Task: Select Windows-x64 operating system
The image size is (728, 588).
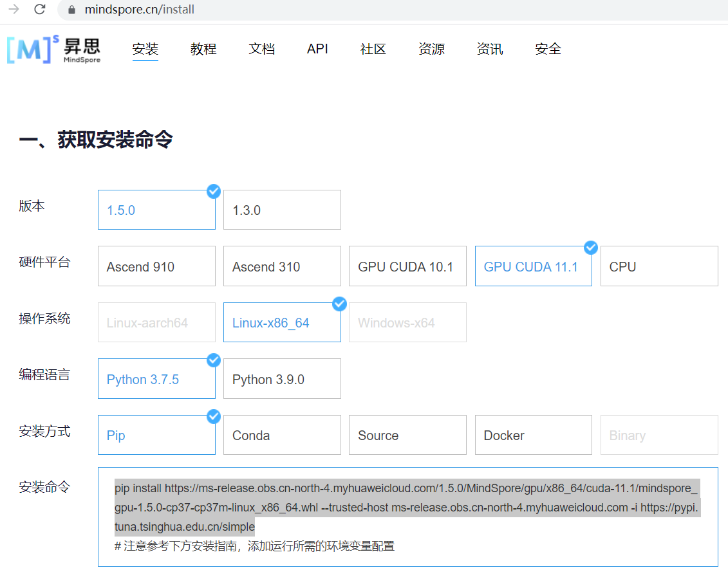Action: (x=407, y=322)
